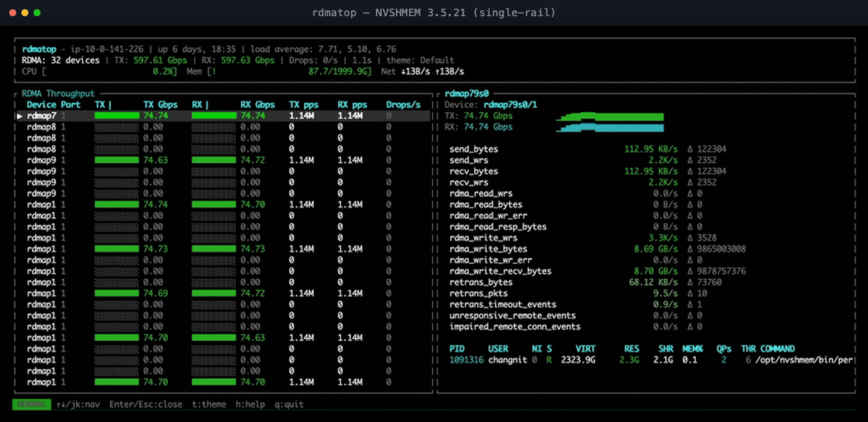Click the TX pps column header
The height and width of the screenshot is (422, 868).
click(x=304, y=105)
